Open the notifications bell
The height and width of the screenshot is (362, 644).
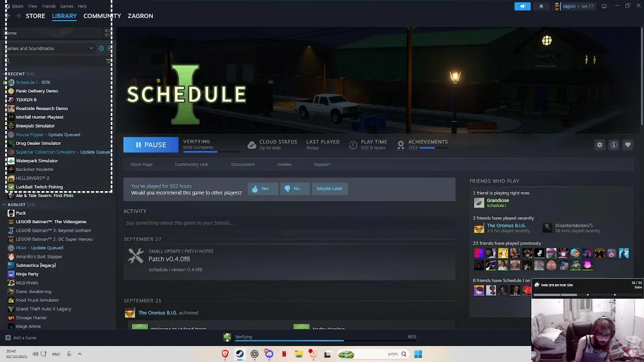[x=541, y=6]
